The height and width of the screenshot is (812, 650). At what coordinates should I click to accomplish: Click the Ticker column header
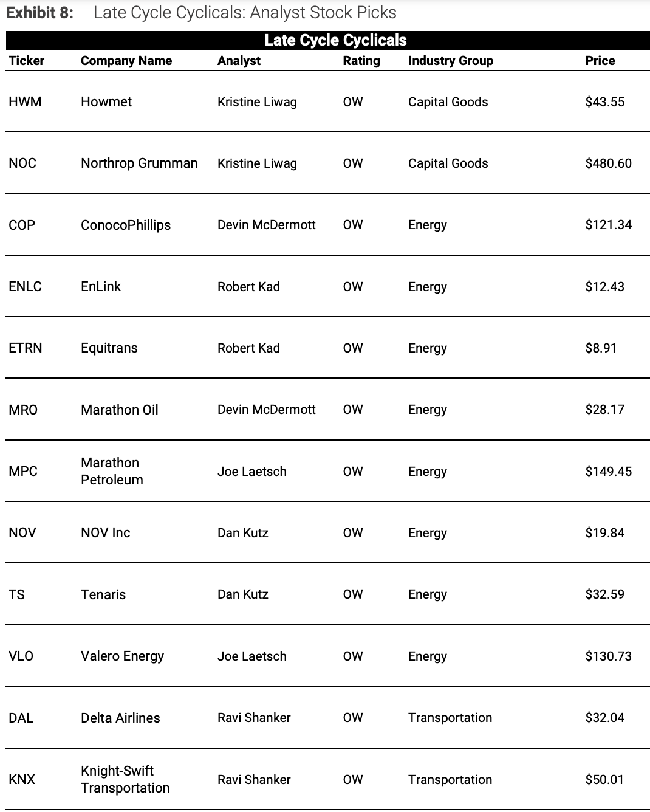27,61
